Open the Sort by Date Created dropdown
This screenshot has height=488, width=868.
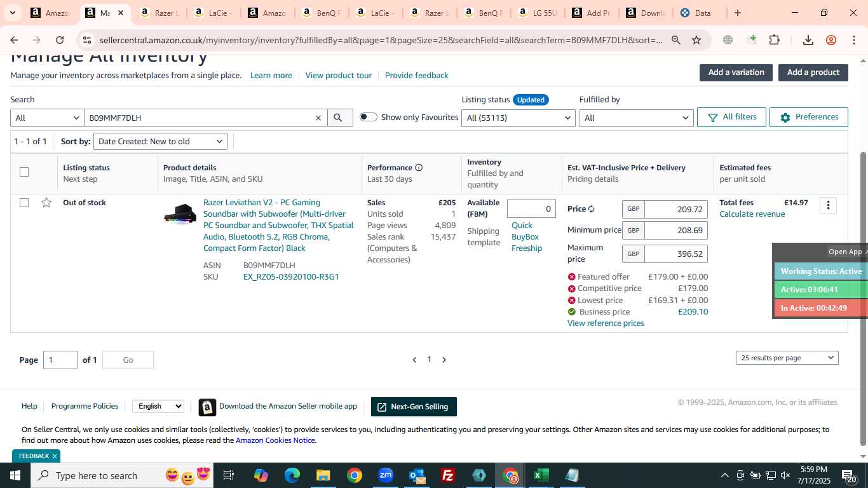pyautogui.click(x=160, y=141)
